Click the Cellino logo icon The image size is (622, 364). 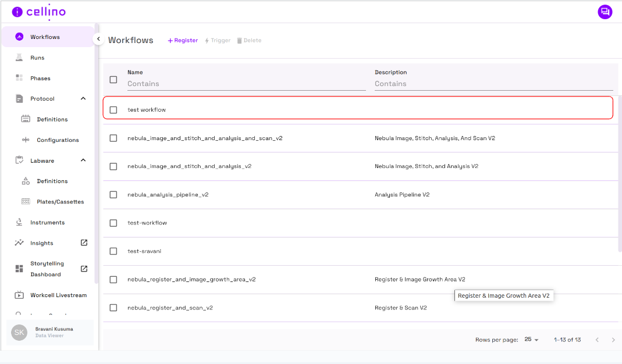tap(17, 12)
